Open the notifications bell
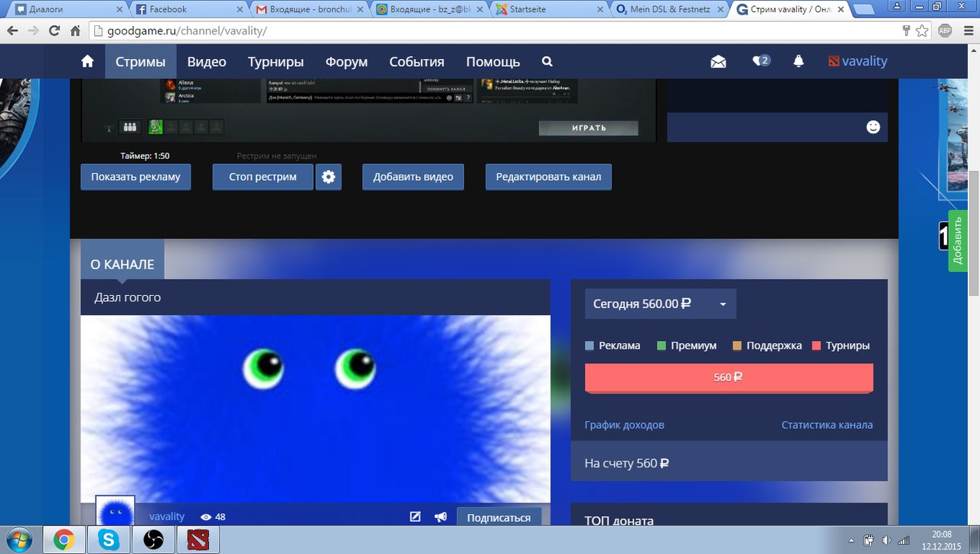980x554 pixels. 799,61
